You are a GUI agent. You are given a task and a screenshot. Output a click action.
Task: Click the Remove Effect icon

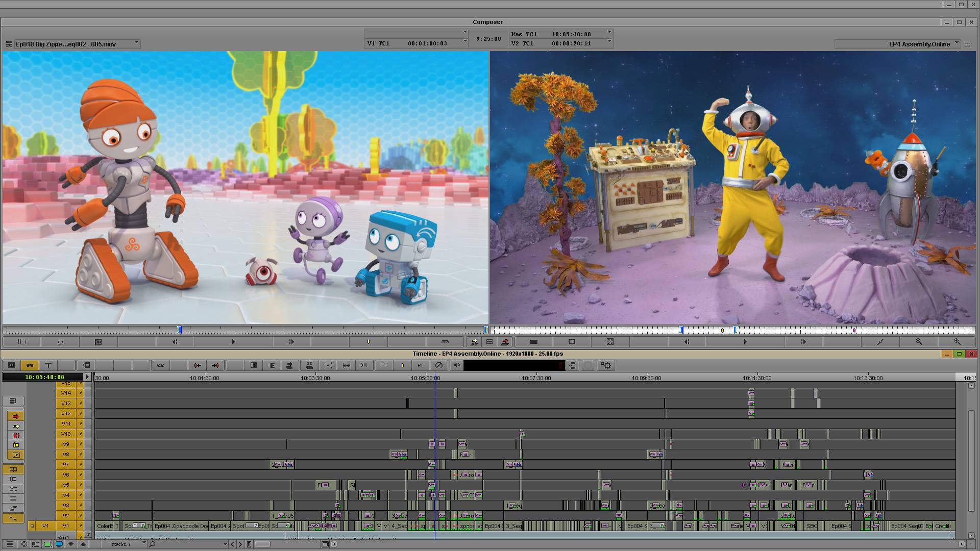point(438,365)
